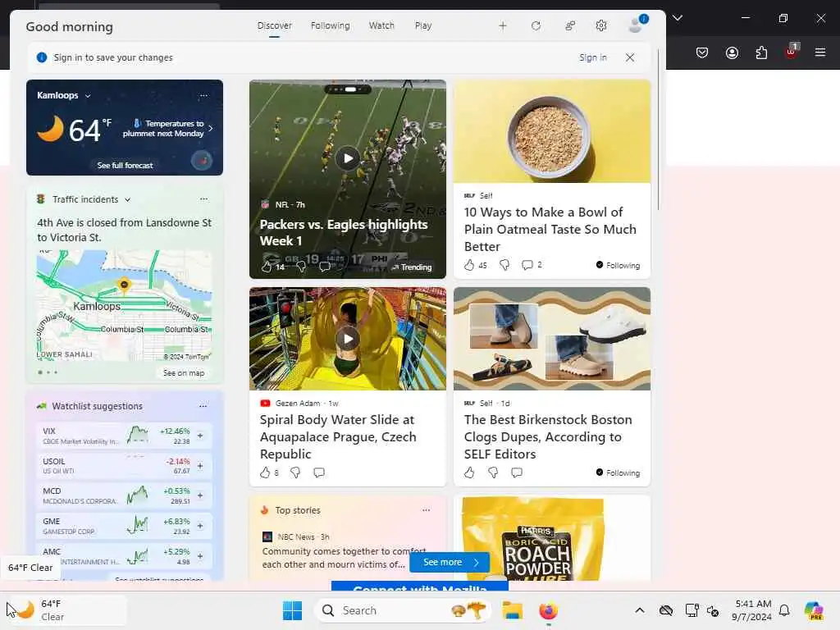Open the personalize feed icon next to settings
The width and height of the screenshot is (840, 630).
[x=570, y=25]
